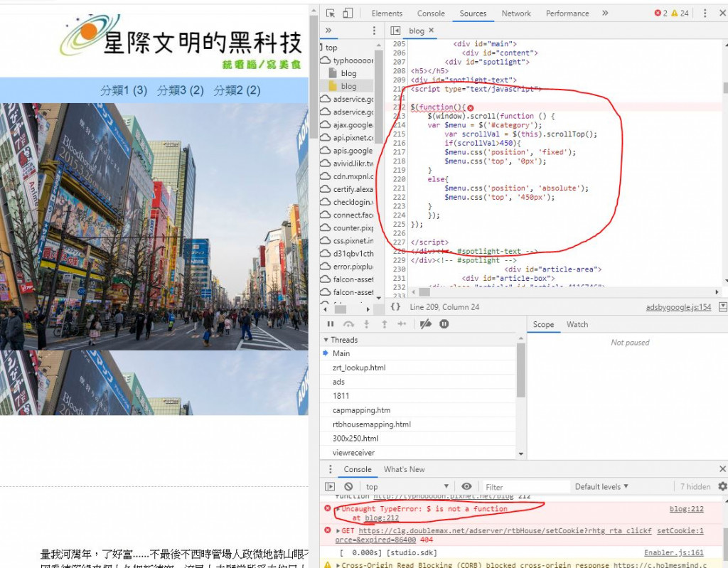
Task: Open the DevTools customize menu (three dots)
Action: click(x=705, y=13)
